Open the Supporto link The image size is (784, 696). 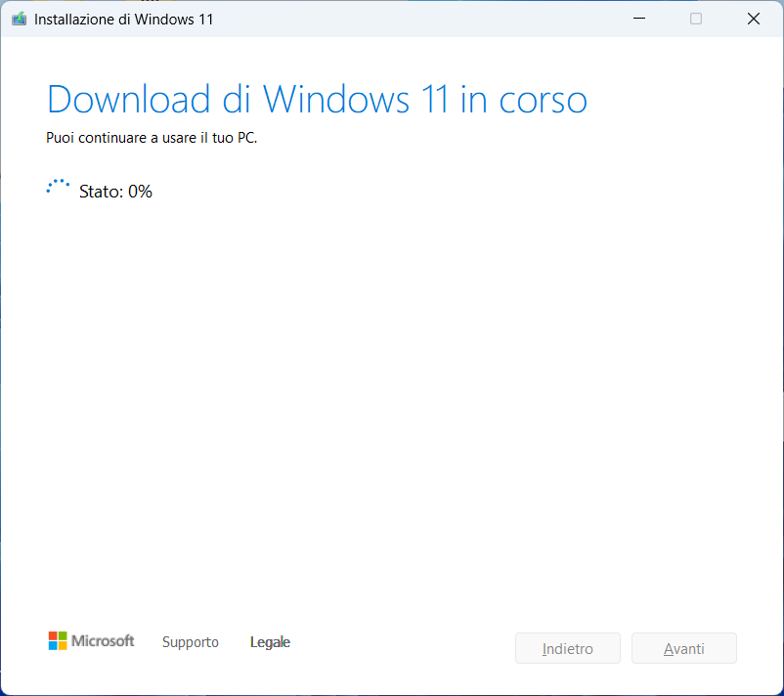pos(191,642)
